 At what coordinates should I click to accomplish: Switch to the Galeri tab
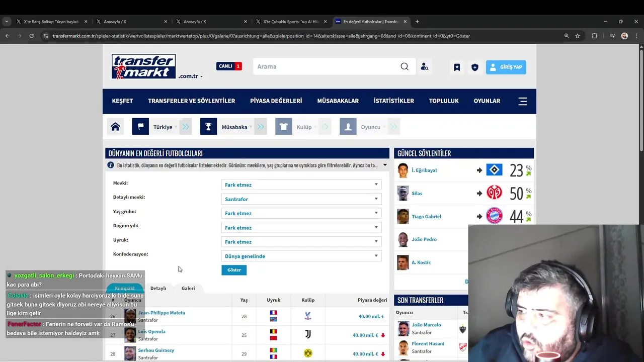pos(188,288)
